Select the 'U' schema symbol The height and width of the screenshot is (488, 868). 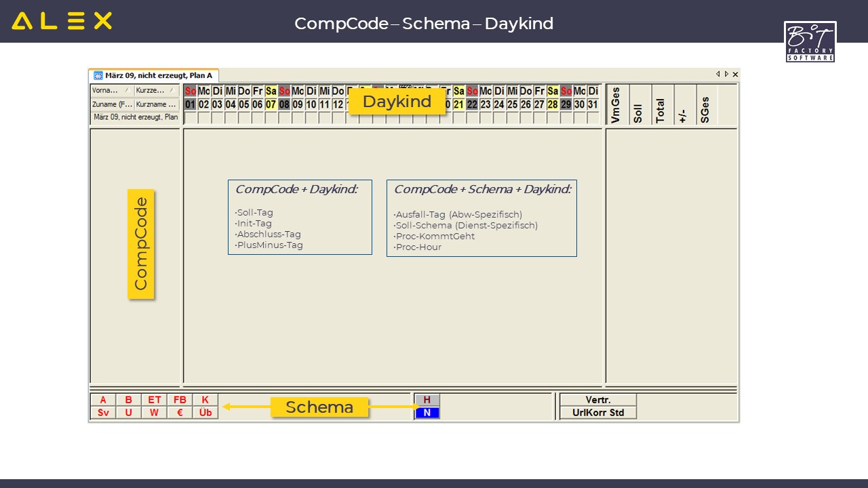[x=129, y=413]
